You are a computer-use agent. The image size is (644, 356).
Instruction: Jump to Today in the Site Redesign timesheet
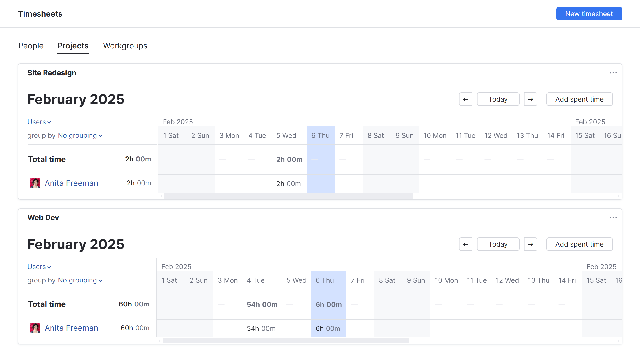coord(498,99)
